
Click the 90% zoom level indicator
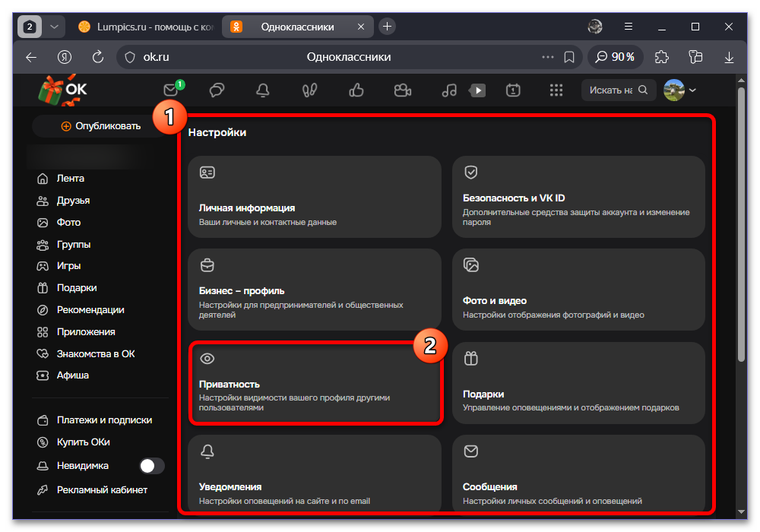tap(615, 57)
